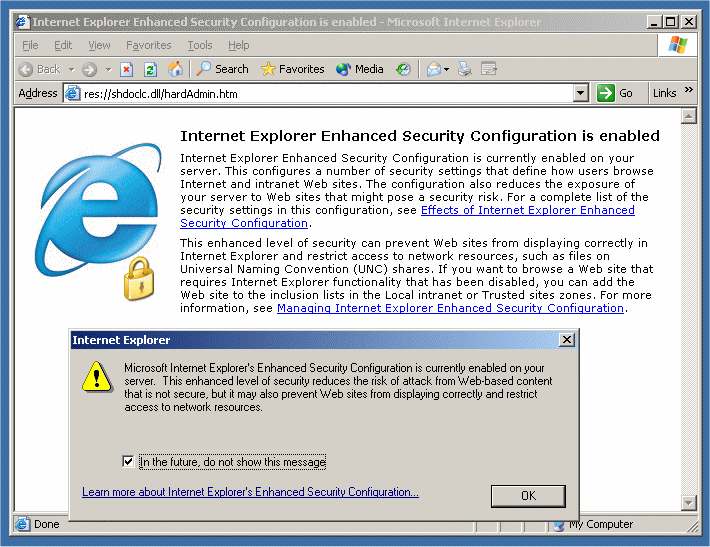Image resolution: width=710 pixels, height=547 pixels.
Task: Open the Back history dropdown arrow
Action: pyautogui.click(x=72, y=69)
